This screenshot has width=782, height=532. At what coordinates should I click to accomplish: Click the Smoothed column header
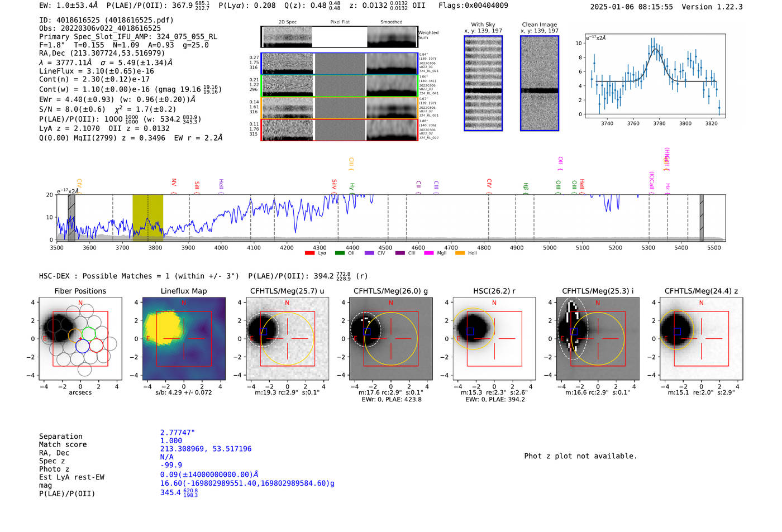coord(392,22)
